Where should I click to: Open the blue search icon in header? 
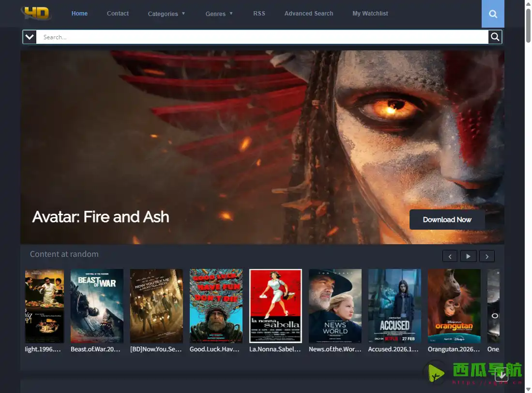click(x=493, y=14)
